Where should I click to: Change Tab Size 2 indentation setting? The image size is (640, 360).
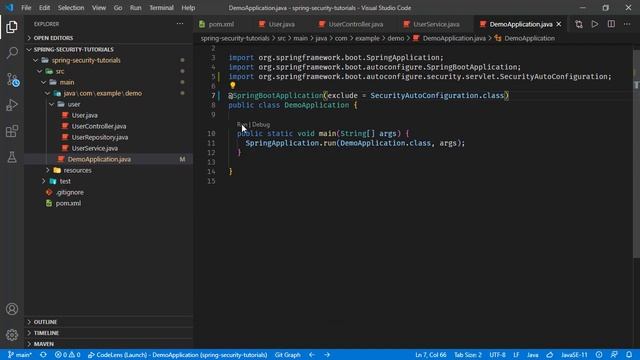point(468,355)
